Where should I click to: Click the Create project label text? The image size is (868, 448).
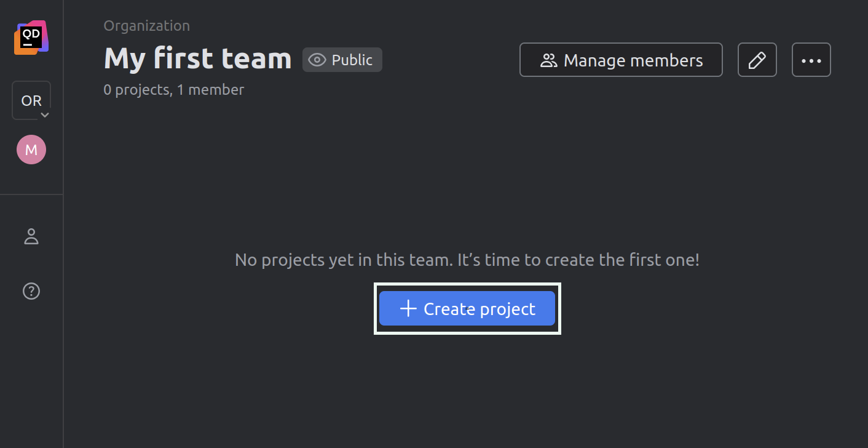(x=479, y=309)
